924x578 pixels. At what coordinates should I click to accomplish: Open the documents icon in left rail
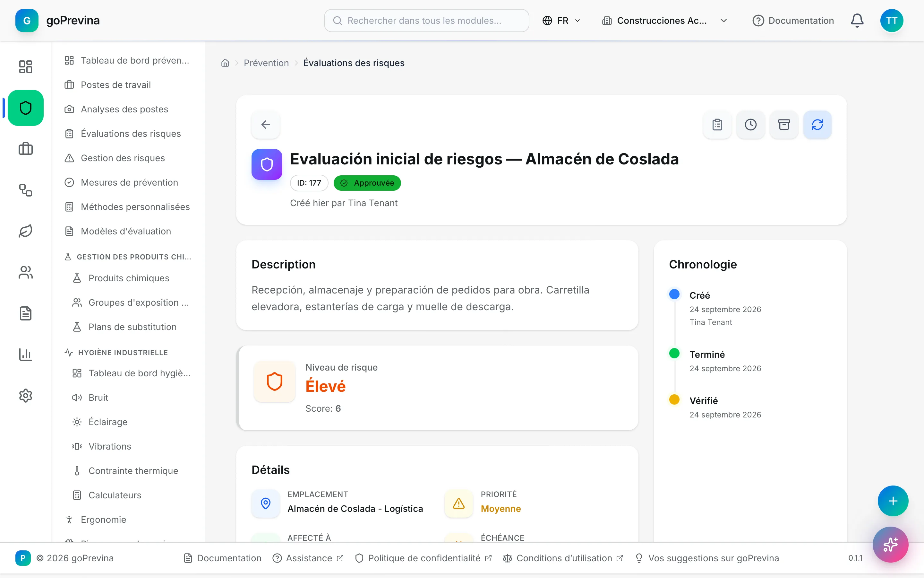point(26,313)
